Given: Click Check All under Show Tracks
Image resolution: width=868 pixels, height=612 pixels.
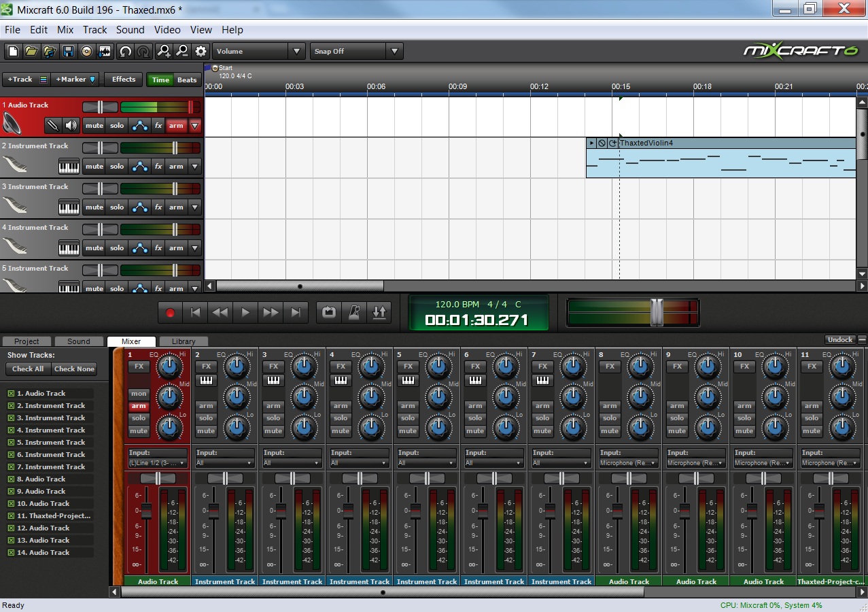Looking at the screenshot, I should 28,369.
